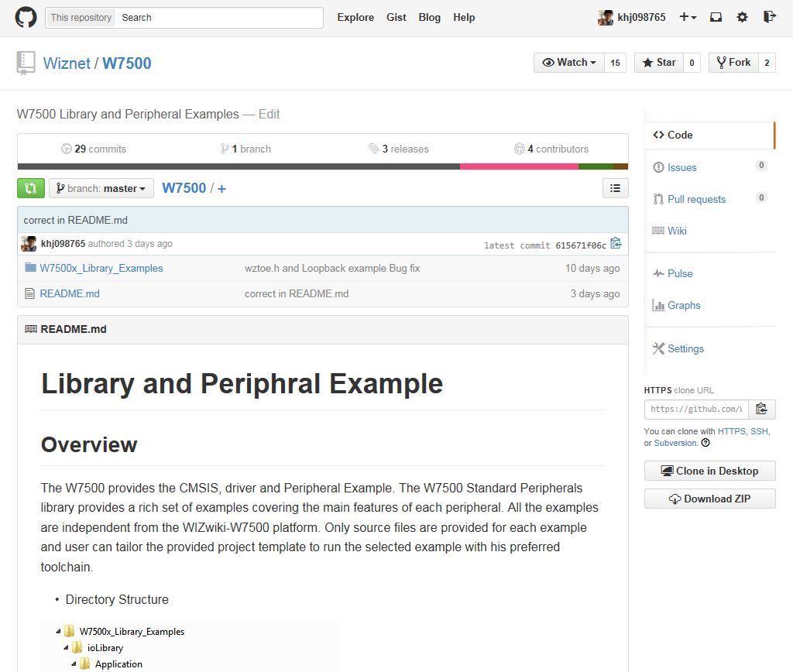Open khj098765 author link in commit row
Viewport: 793px width, 672px height.
tap(64, 244)
